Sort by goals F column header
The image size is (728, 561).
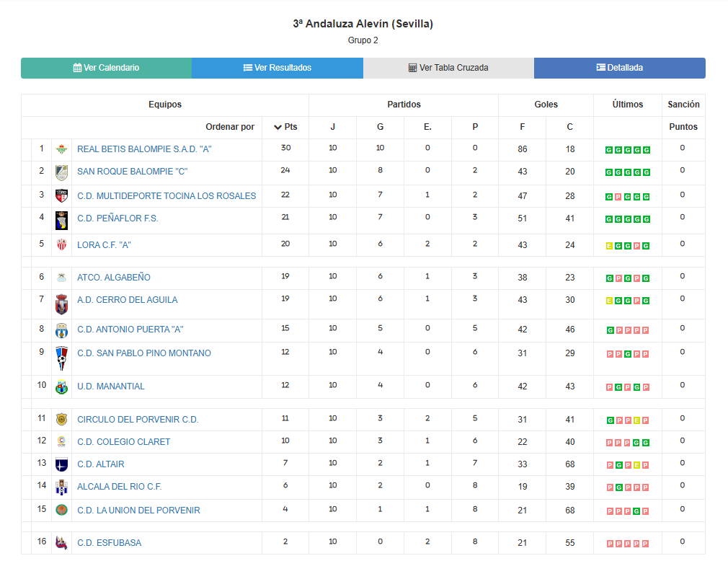coord(523,127)
